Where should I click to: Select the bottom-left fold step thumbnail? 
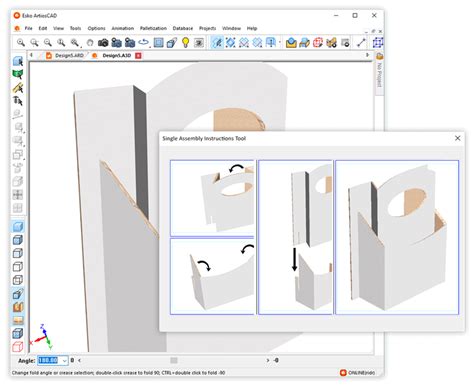[212, 276]
